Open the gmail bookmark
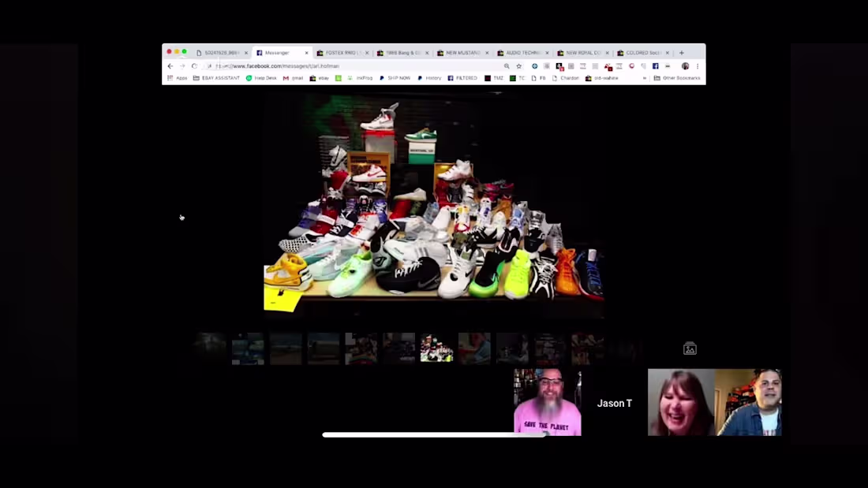This screenshot has height=488, width=868. [x=293, y=78]
